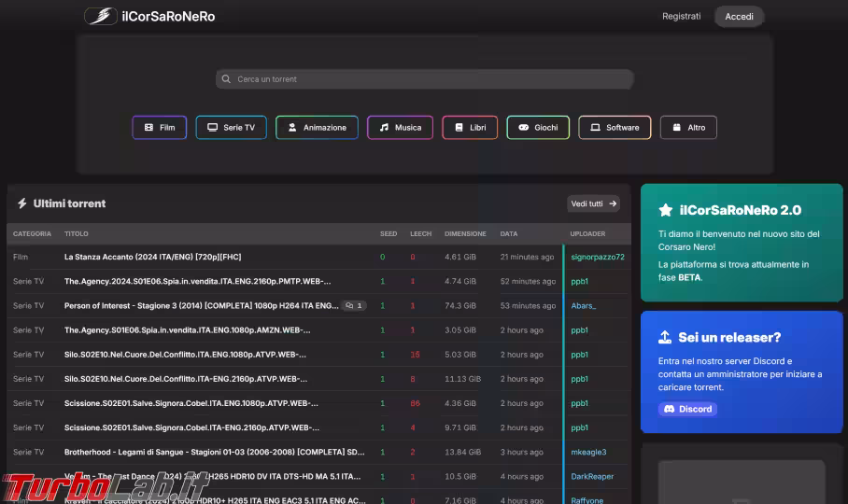Image resolution: width=848 pixels, height=504 pixels.
Task: Open Person of Interest Stagione 3 torrent
Action: pyautogui.click(x=201, y=306)
